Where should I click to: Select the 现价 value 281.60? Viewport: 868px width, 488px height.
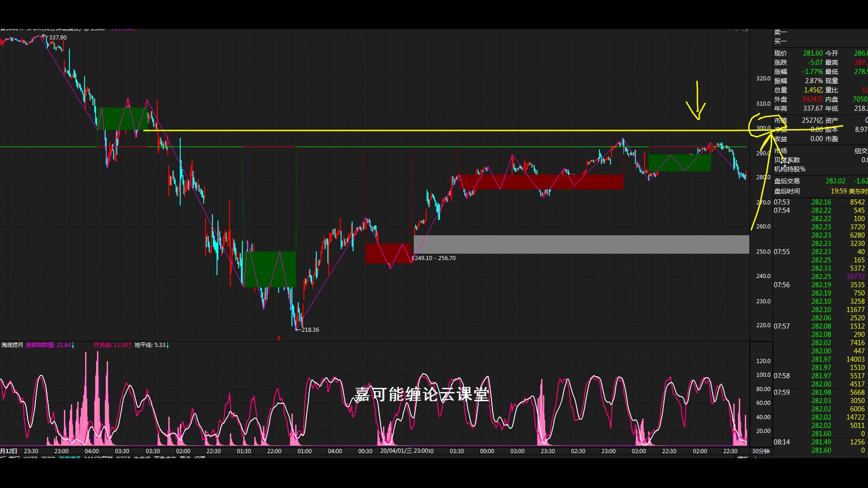813,53
